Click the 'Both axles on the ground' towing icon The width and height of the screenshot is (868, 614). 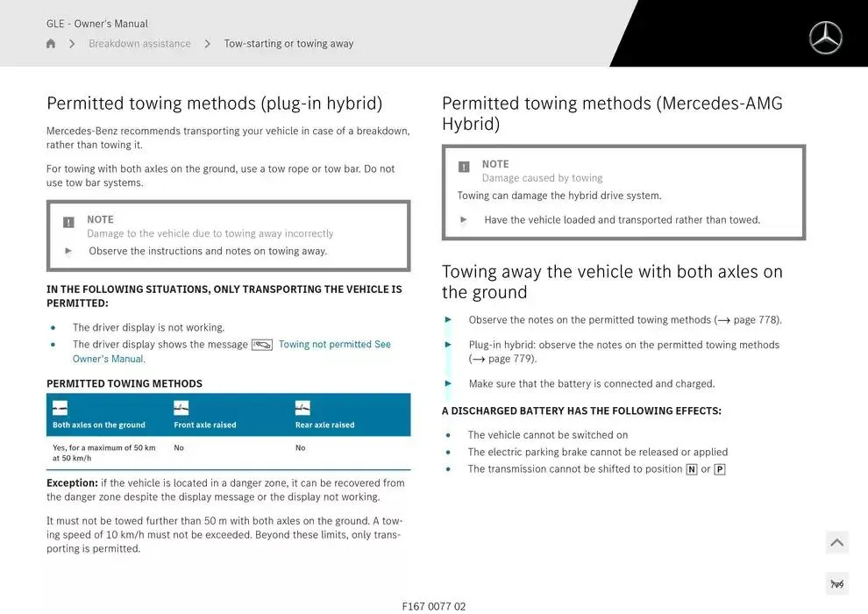60,408
